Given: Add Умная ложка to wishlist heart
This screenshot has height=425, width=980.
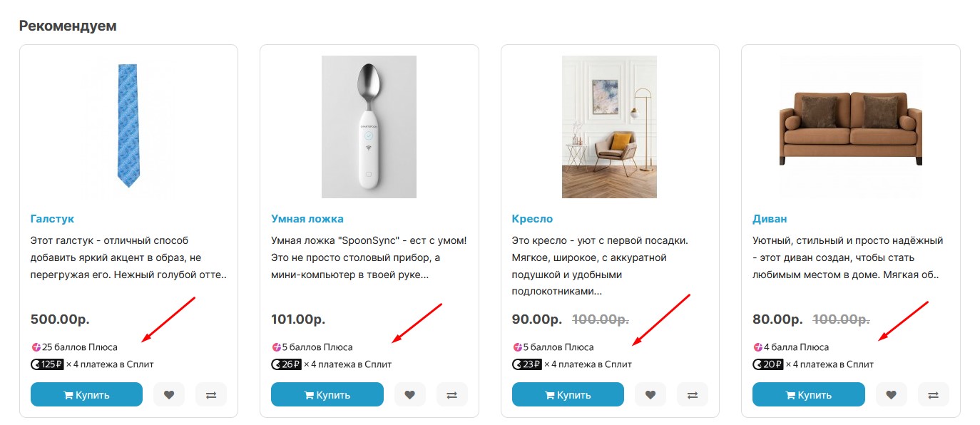Looking at the screenshot, I should point(409,394).
